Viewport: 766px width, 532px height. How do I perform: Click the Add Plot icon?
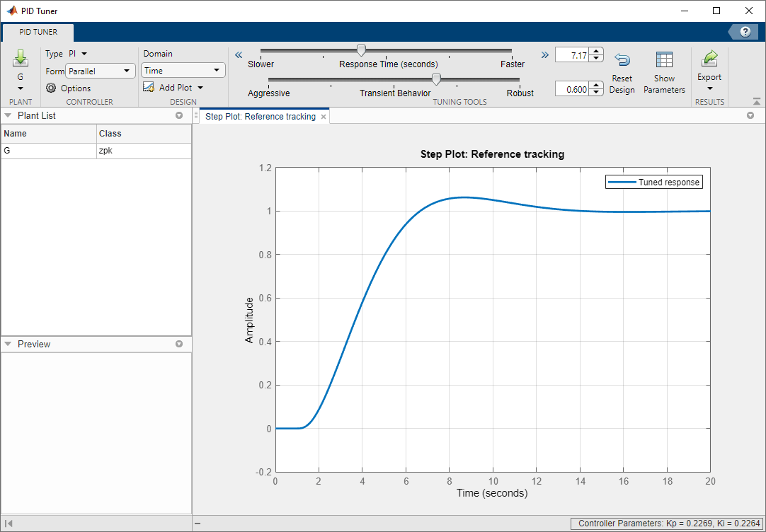149,87
